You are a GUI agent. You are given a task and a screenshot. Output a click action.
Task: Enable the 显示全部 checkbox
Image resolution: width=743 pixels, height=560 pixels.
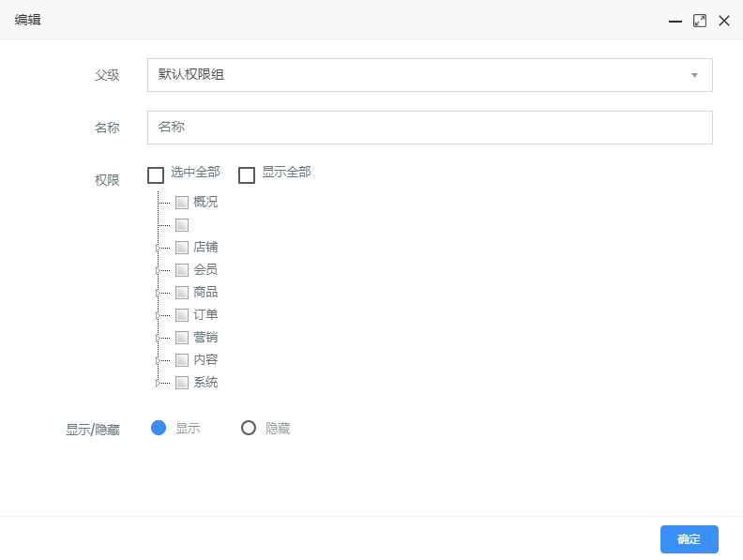click(247, 174)
